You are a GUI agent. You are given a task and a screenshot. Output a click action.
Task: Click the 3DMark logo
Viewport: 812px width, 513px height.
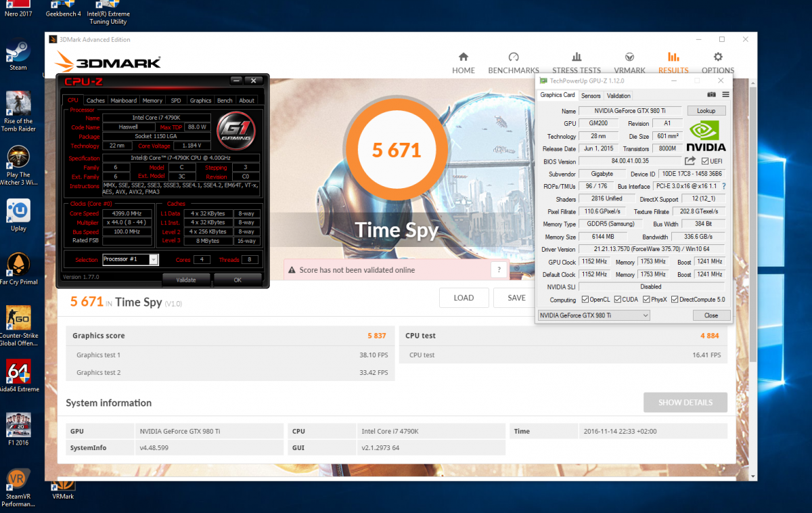point(108,63)
